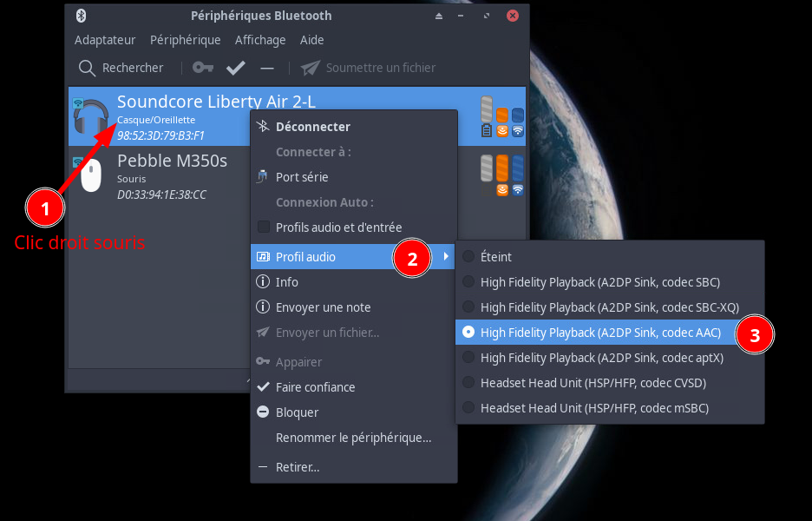Viewport: 812px width, 521px height.
Task: Toggle the Profils audio et d'entrée checkbox
Action: coord(264,228)
